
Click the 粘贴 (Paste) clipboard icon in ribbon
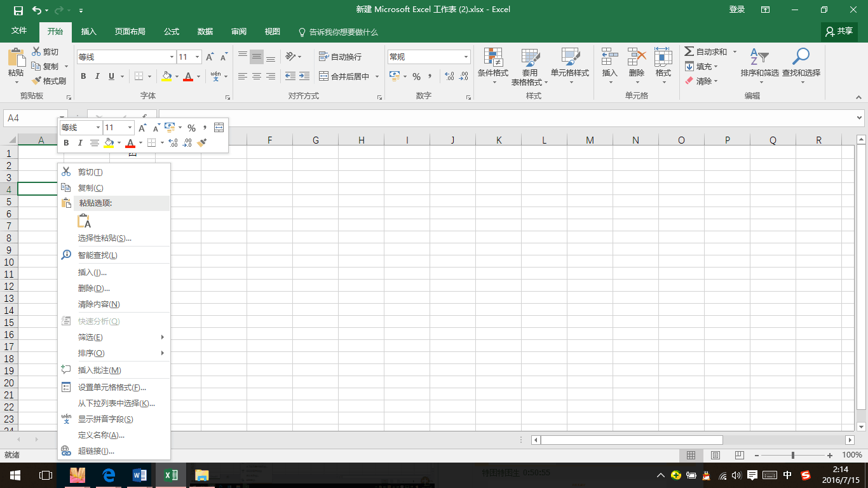coord(16,58)
